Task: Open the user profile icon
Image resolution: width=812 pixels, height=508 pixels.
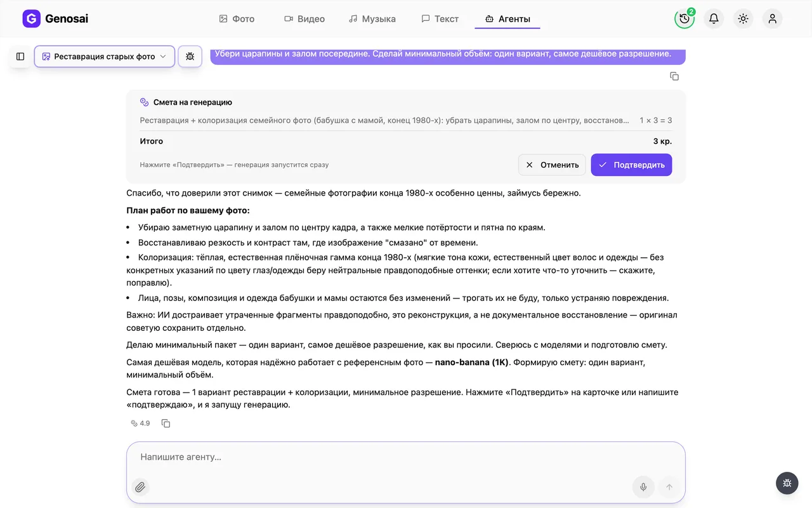Action: 773,18
